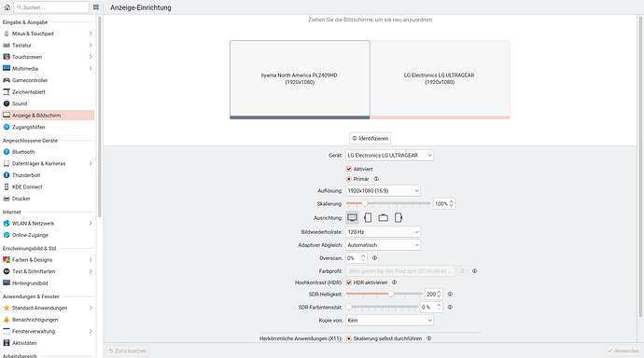The width and height of the screenshot is (644, 358).
Task: Expand Fensterverwaltung chevron
Action: [x=91, y=331]
